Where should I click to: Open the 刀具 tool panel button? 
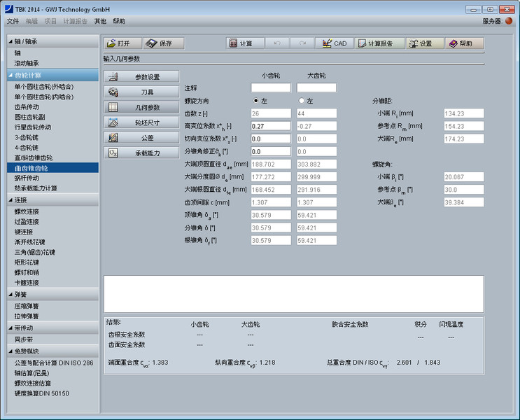coord(141,92)
